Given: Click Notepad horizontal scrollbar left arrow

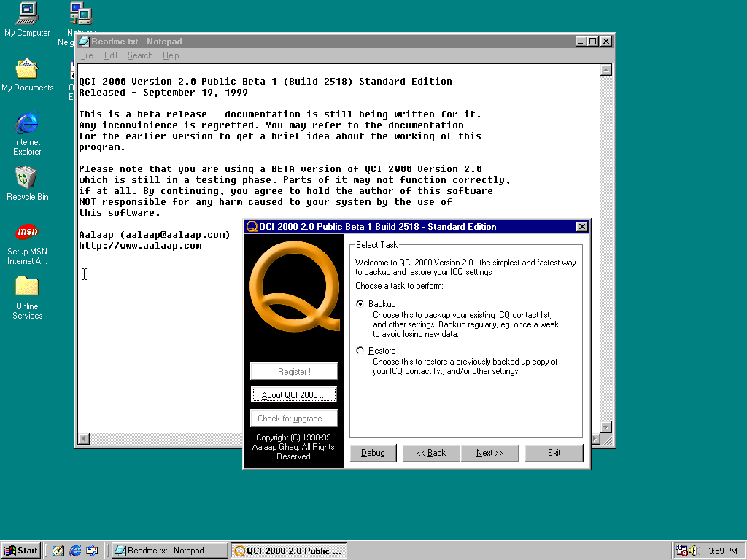Looking at the screenshot, I should coord(84,438).
